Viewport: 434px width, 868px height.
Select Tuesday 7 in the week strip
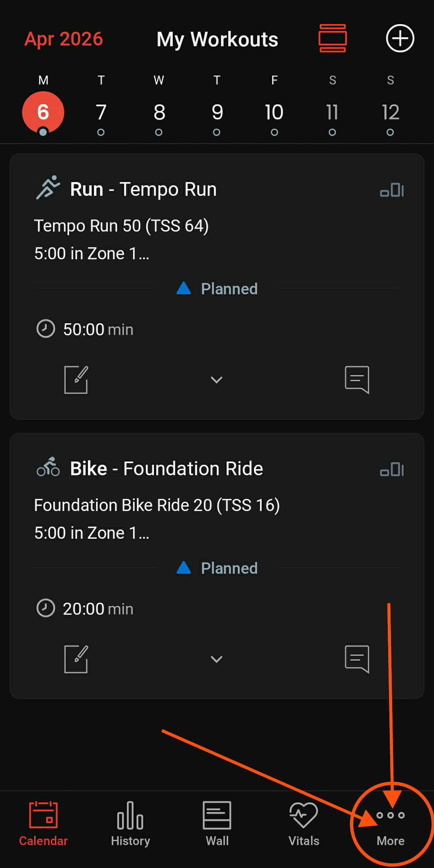101,113
